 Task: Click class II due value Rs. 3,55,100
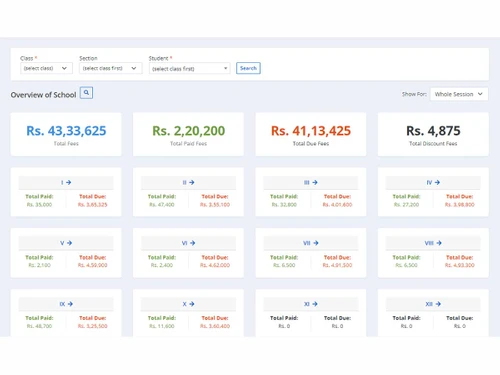[x=215, y=205]
